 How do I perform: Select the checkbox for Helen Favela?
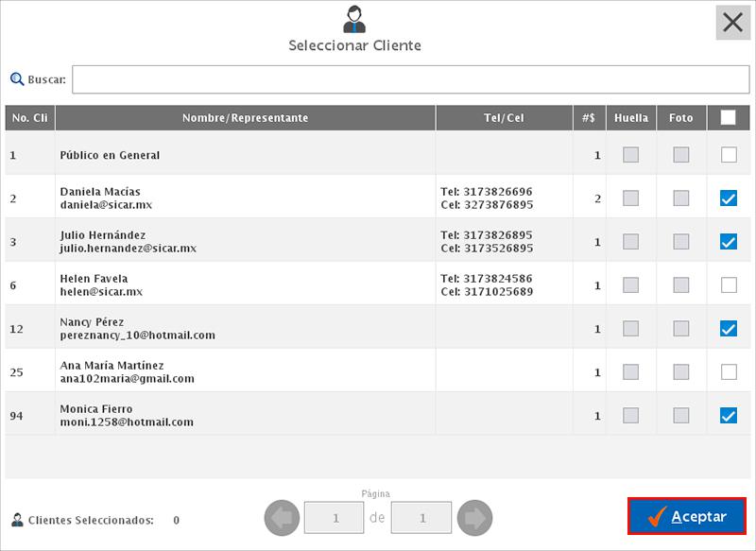[x=729, y=283]
